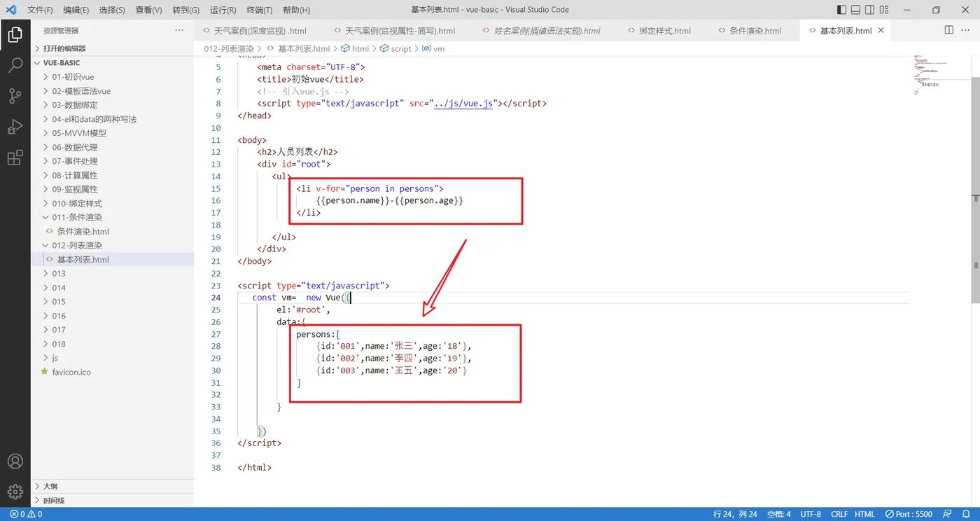
Task: Open the Manage gear icon
Action: [x=15, y=492]
